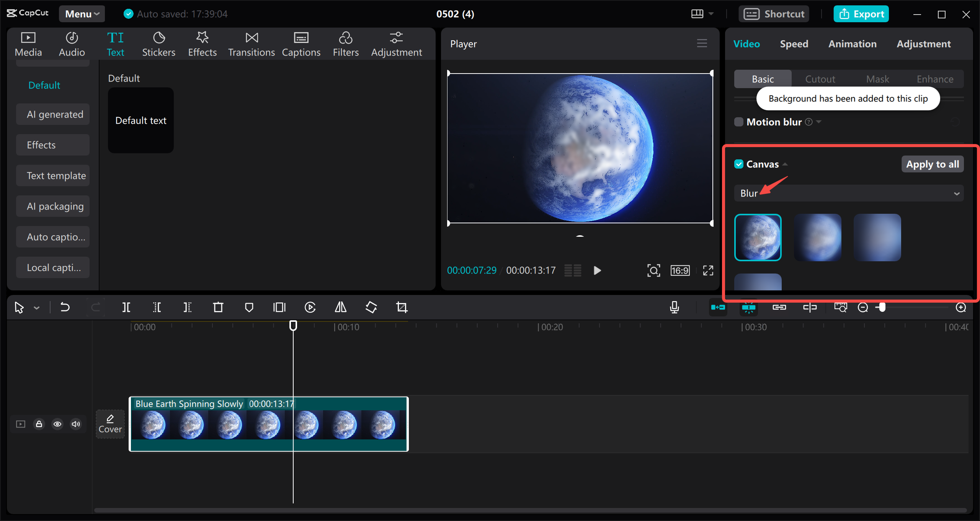Select the second blur background thumbnail
Screen dimensions: 980x521
pyautogui.click(x=818, y=237)
